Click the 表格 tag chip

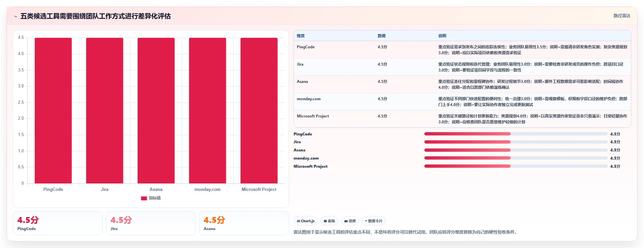coord(329,221)
